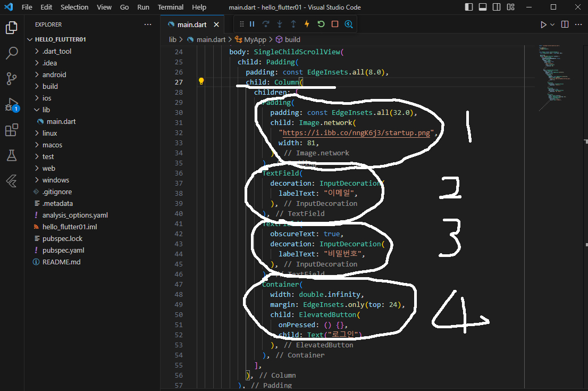This screenshot has width=588, height=391.
Task: Expand the ios folder
Action: (x=93, y=98)
